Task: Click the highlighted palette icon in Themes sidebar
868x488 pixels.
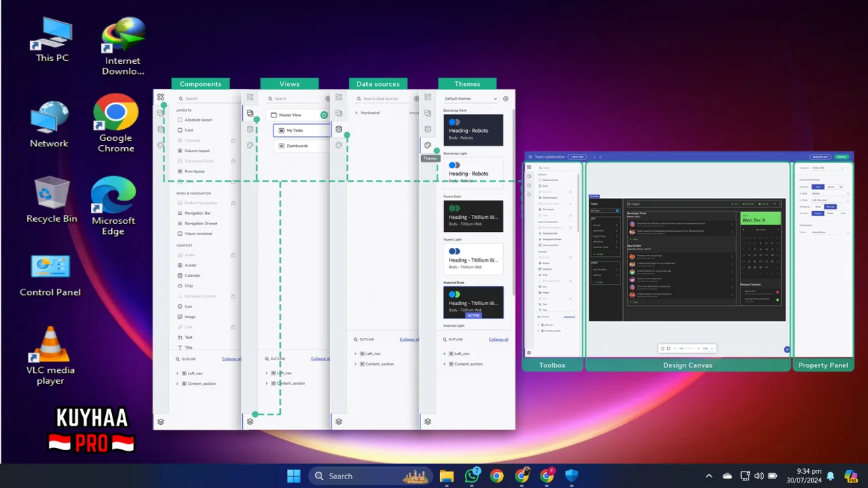Action: click(427, 145)
